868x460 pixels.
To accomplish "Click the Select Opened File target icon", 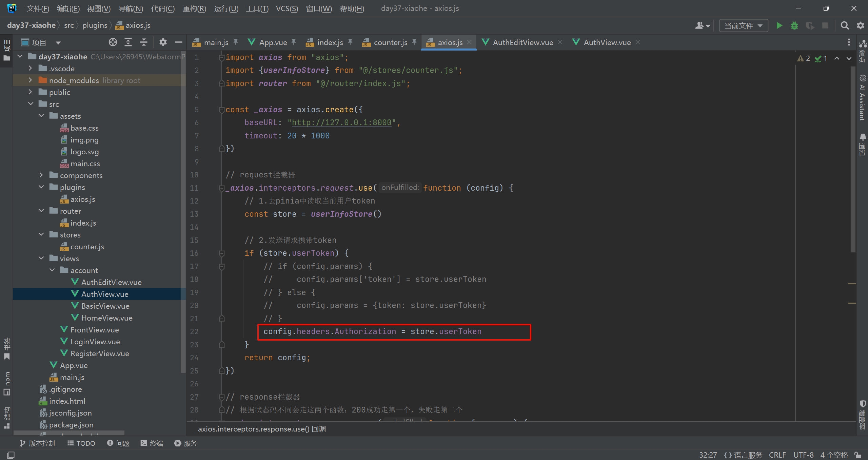I will pos(113,42).
